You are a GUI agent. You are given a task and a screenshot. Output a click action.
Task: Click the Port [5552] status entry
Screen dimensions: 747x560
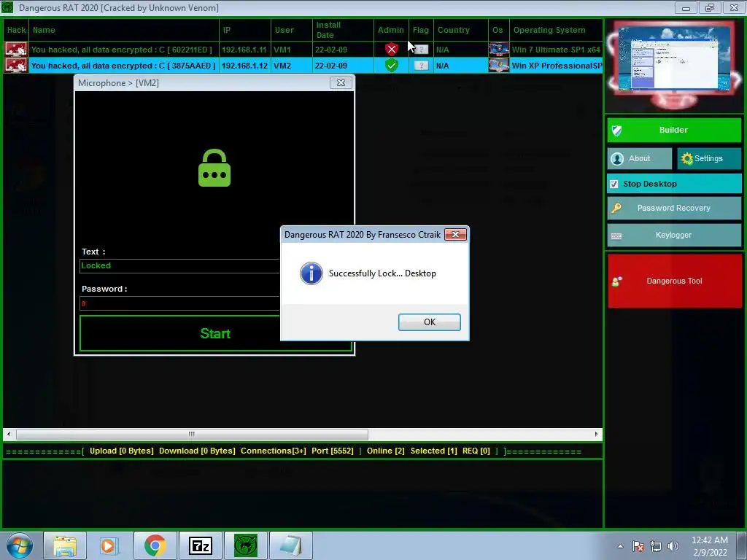point(333,451)
